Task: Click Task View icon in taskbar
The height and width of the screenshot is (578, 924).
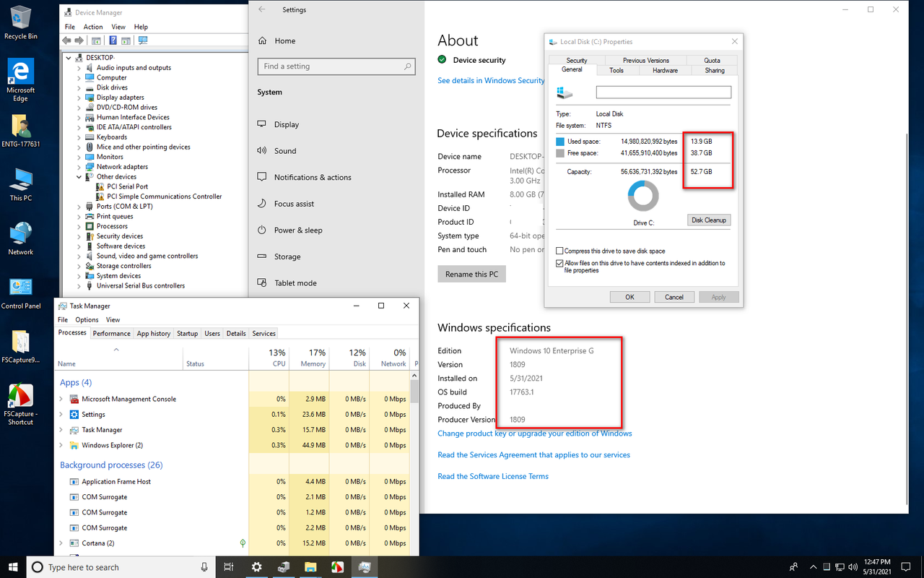Action: (x=229, y=567)
